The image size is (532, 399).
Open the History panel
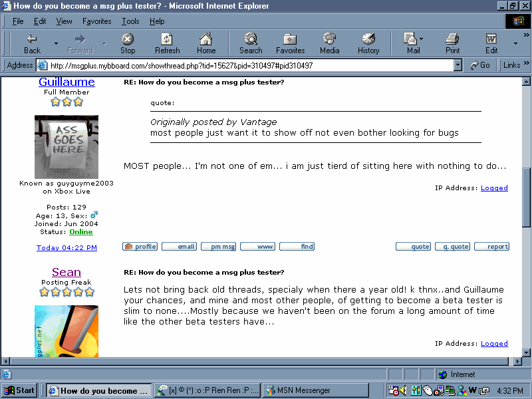[368, 44]
